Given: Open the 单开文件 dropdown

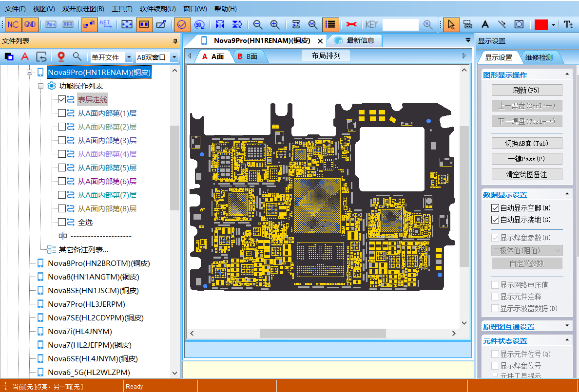Looking at the screenshot, I should pyautogui.click(x=128, y=57).
